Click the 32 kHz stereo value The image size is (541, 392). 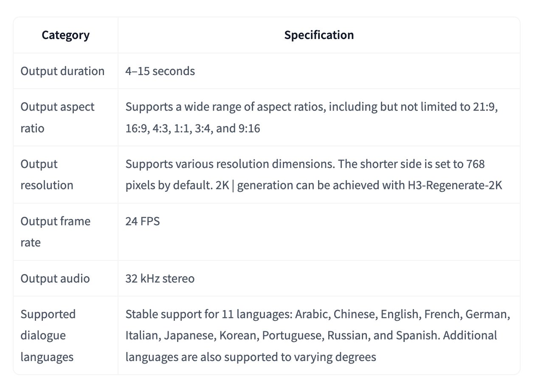point(160,278)
